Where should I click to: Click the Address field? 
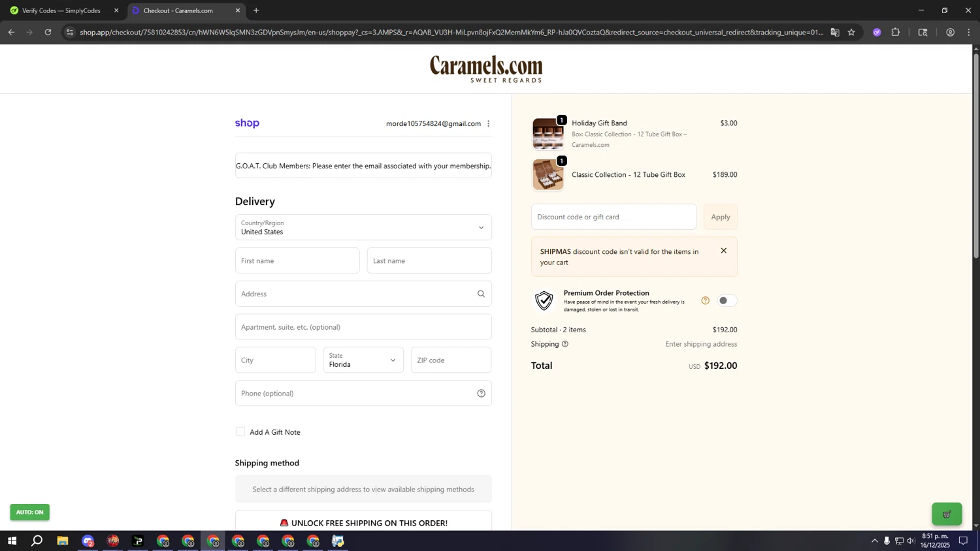(363, 294)
